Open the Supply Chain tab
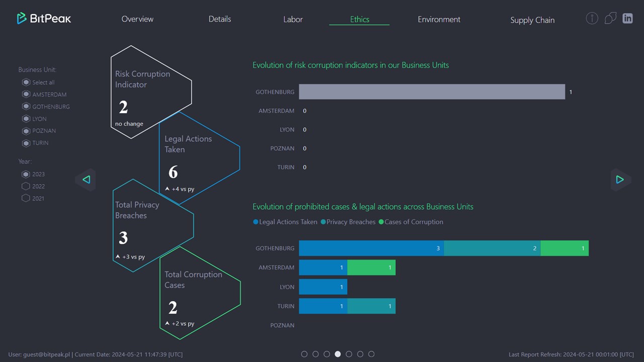 click(532, 20)
